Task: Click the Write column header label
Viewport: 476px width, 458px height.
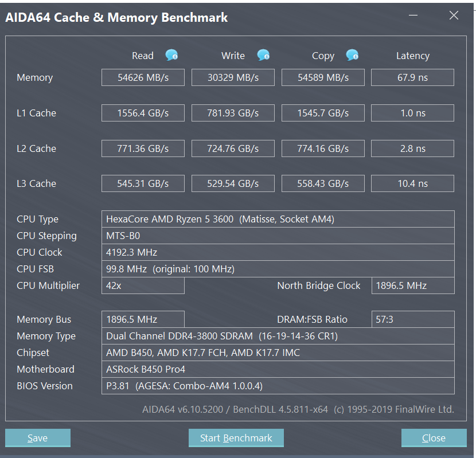Action: 233,56
